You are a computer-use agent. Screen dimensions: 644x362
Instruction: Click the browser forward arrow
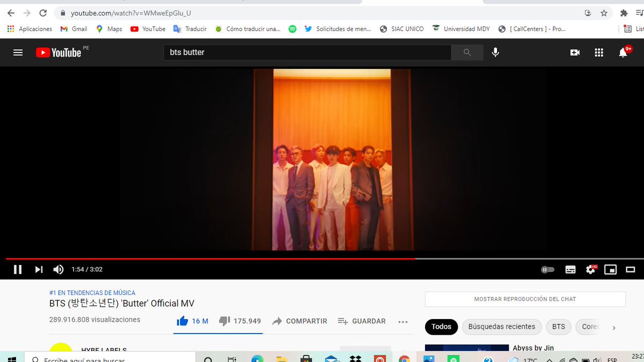click(27, 13)
